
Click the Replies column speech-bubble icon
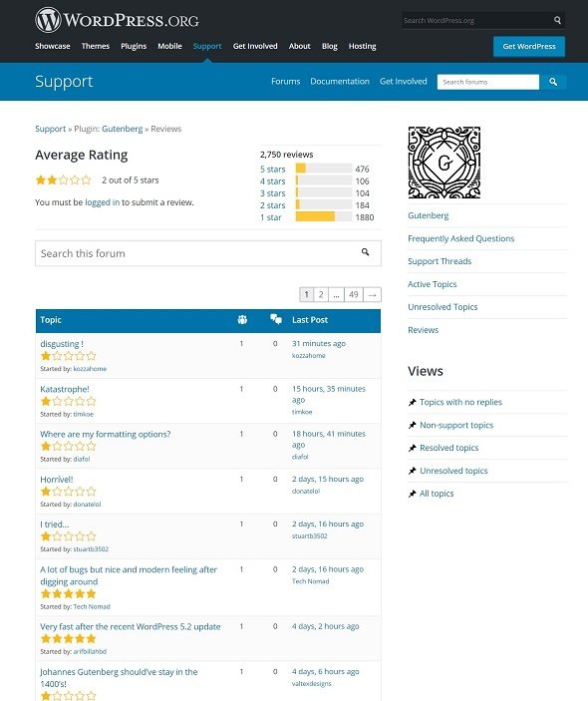point(276,319)
